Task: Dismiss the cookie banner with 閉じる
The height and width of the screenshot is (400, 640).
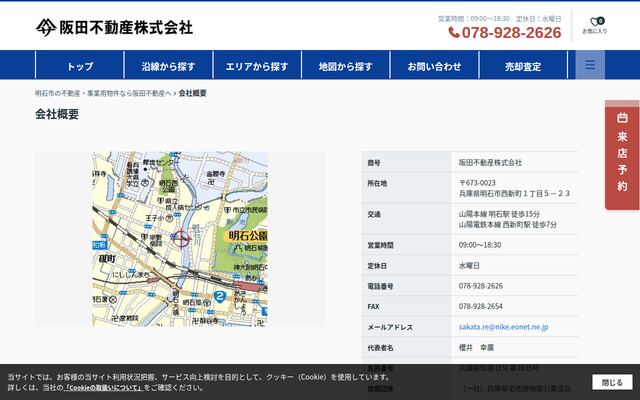Action: coord(612,382)
